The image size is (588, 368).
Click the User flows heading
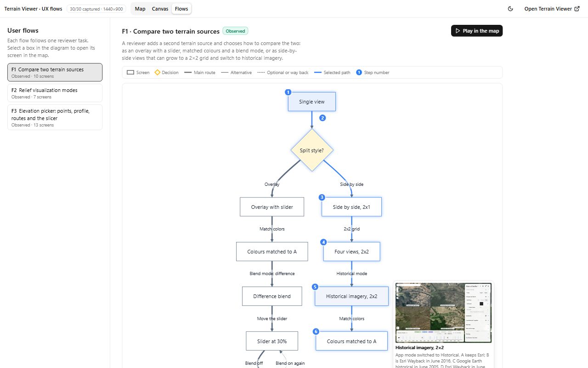[23, 31]
